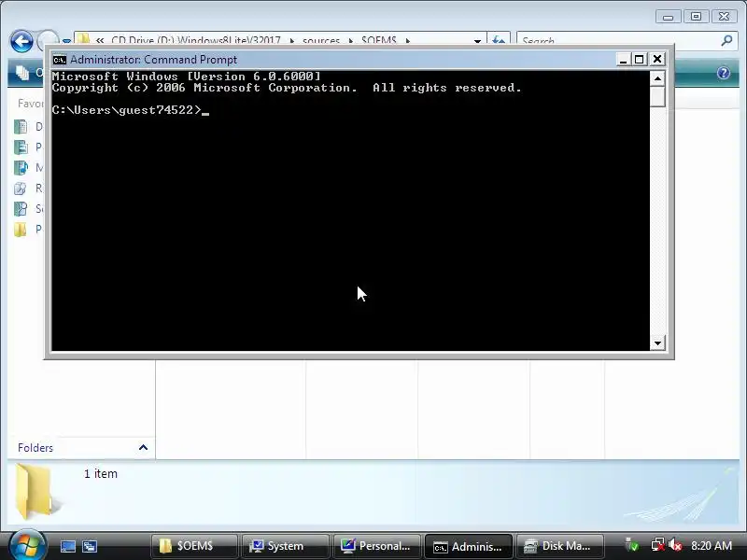Click the down arrow of Command Prompt scrollbar
747x560 pixels.
click(x=658, y=343)
